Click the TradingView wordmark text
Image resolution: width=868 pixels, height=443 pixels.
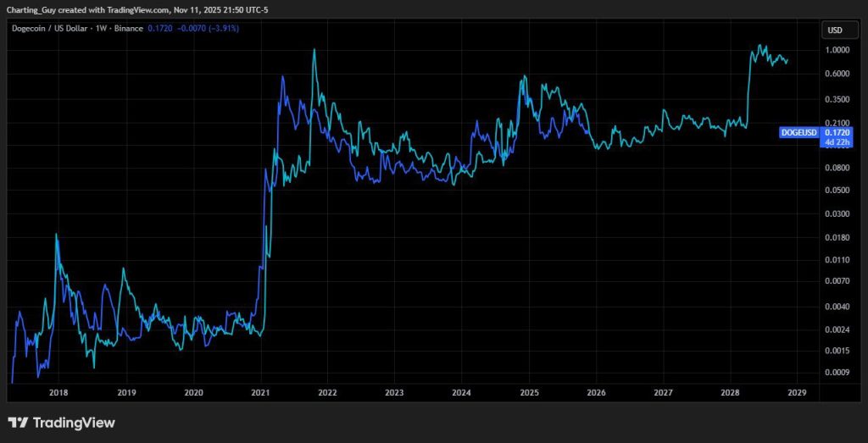74,423
